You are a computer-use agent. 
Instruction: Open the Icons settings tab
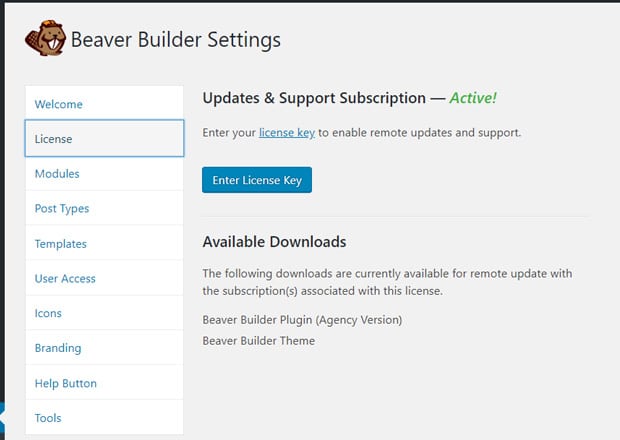(104, 313)
